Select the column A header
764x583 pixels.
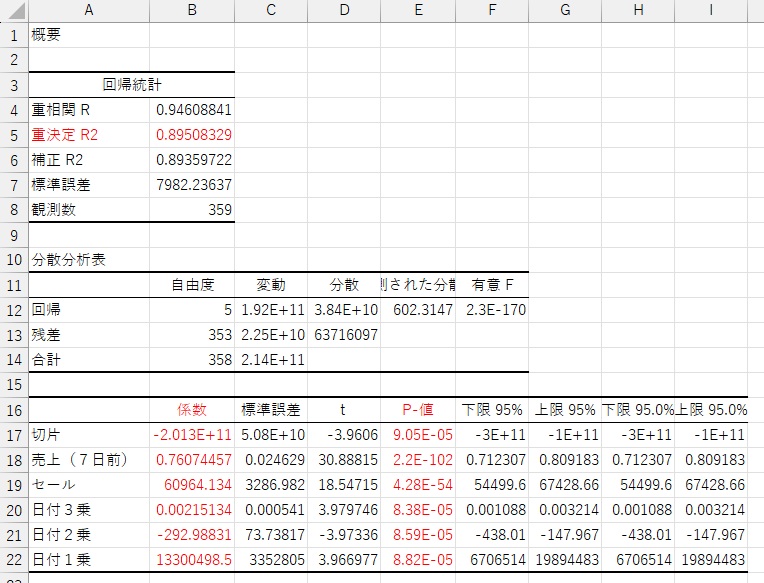click(x=89, y=11)
